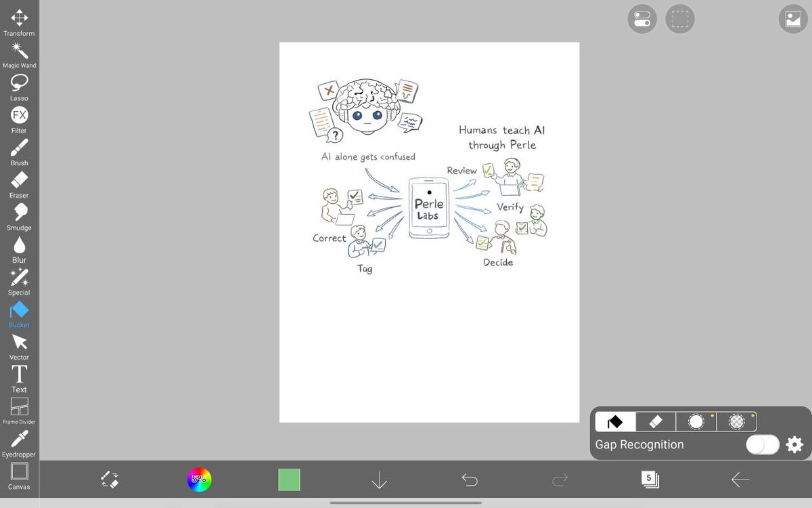Choose the bucket fill mode tab

pyautogui.click(x=615, y=422)
